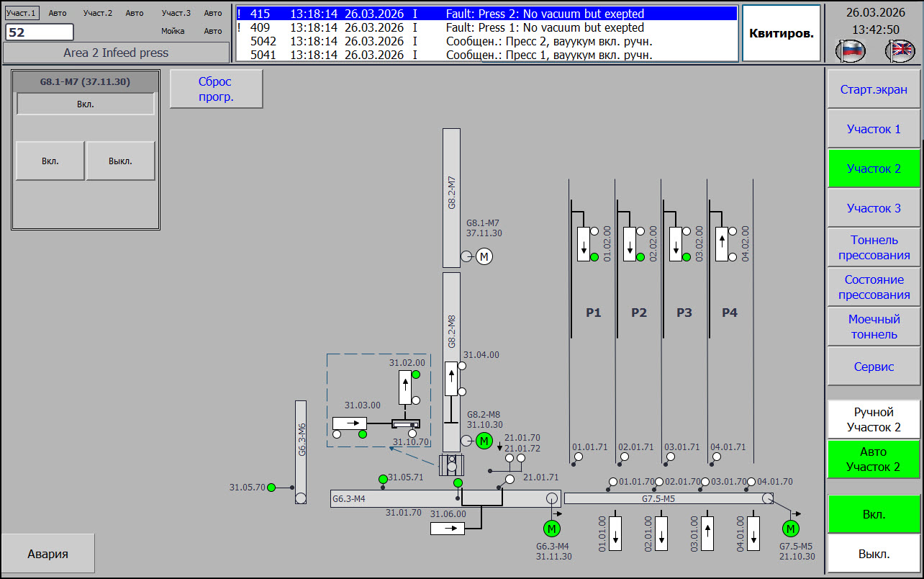Enable Авто Участок 2 automatic mode
This screenshot has width=924, height=579.
point(874,459)
